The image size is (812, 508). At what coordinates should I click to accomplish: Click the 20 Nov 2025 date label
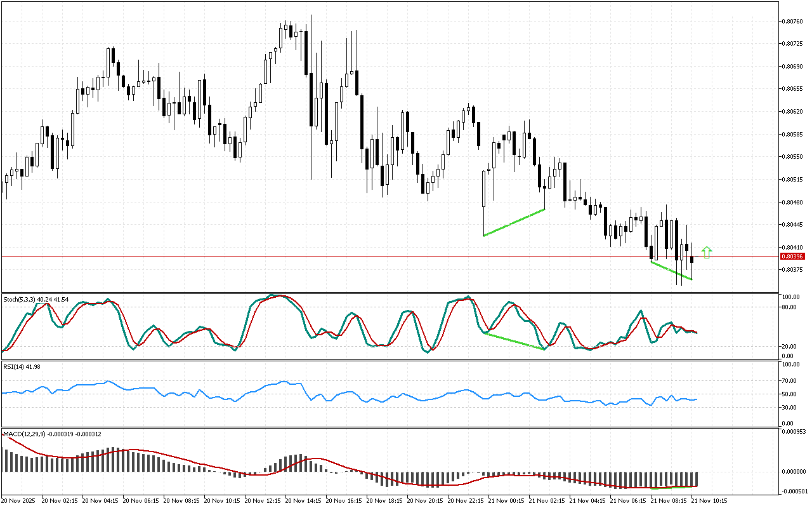(x=20, y=500)
